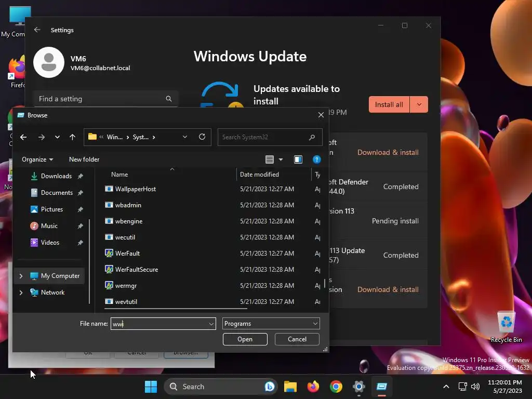
Task: Click the Open button
Action: tap(245, 339)
